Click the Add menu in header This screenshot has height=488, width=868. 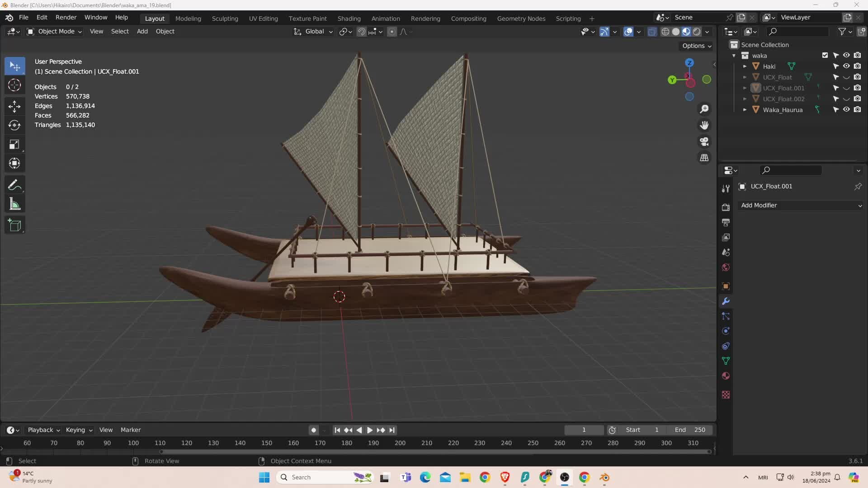tap(142, 31)
